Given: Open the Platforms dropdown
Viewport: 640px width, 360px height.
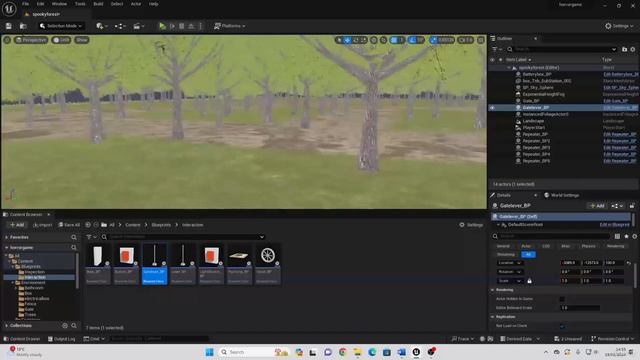Looking at the screenshot, I should tap(230, 26).
